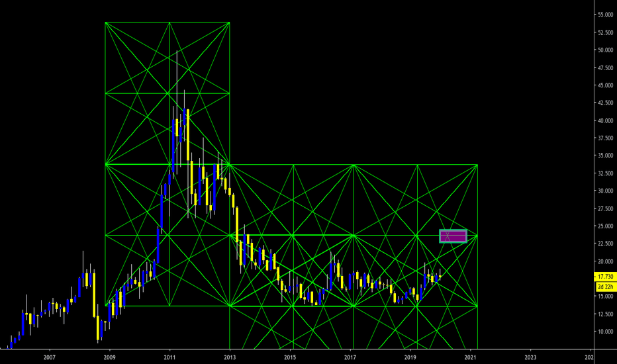Viewport: 617px width, 364px height.
Task: Click the 2023 time axis label
Action: [530, 357]
